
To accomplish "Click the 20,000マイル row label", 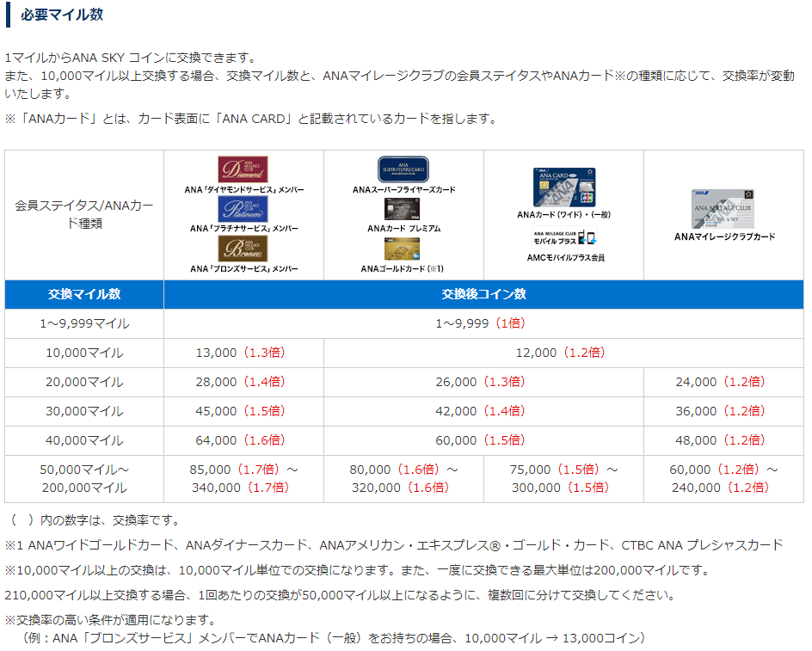I will pos(84,382).
